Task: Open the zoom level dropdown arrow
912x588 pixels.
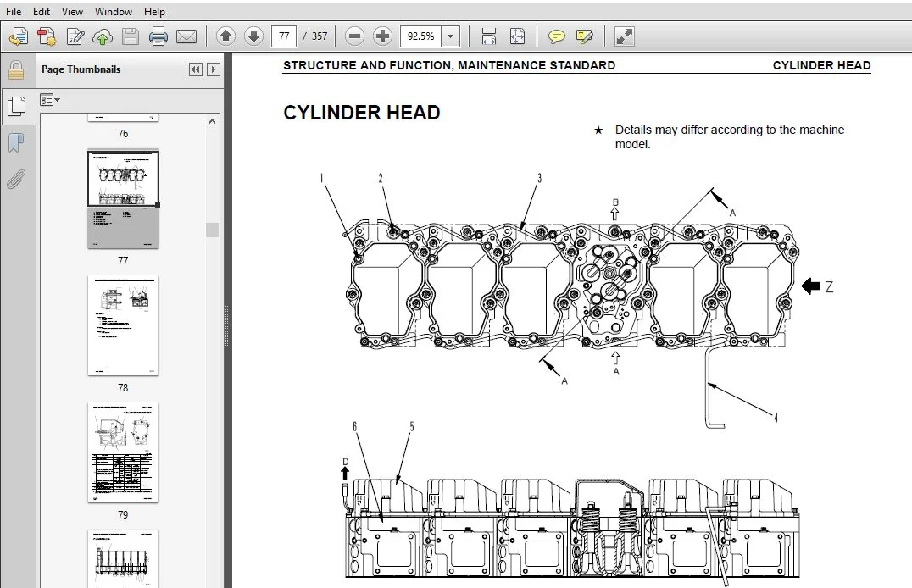Action: pyautogui.click(x=450, y=36)
